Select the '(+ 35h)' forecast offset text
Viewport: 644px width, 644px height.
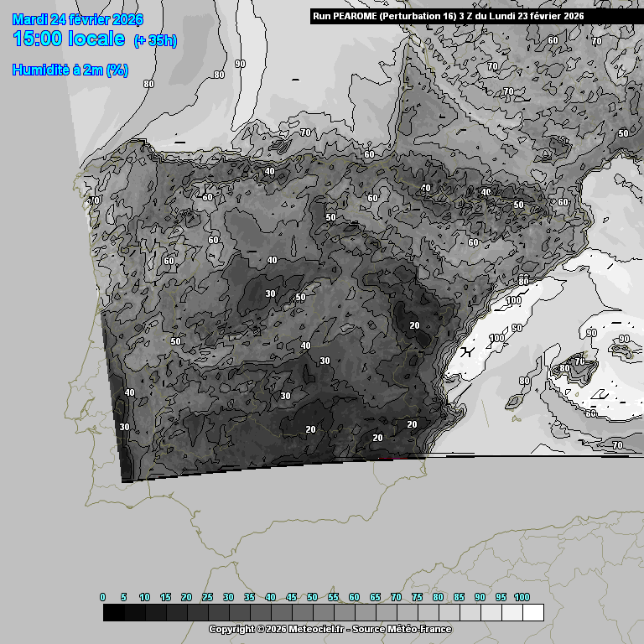click(x=155, y=41)
